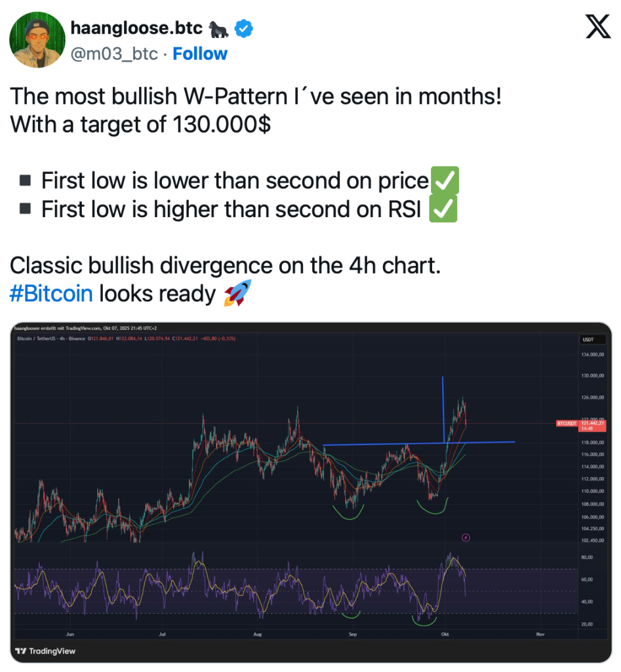The width and height of the screenshot is (621, 672).
Task: Click the green checkmark after 'on price'
Action: coord(443,180)
